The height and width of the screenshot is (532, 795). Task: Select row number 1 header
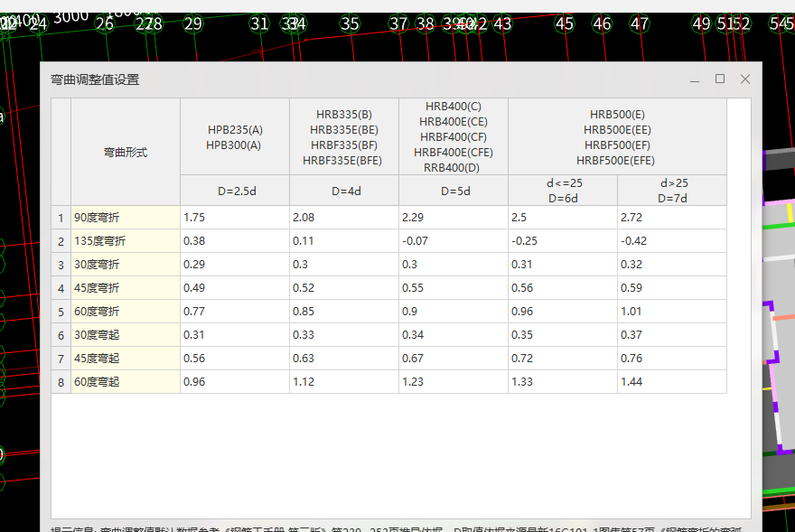(x=61, y=218)
